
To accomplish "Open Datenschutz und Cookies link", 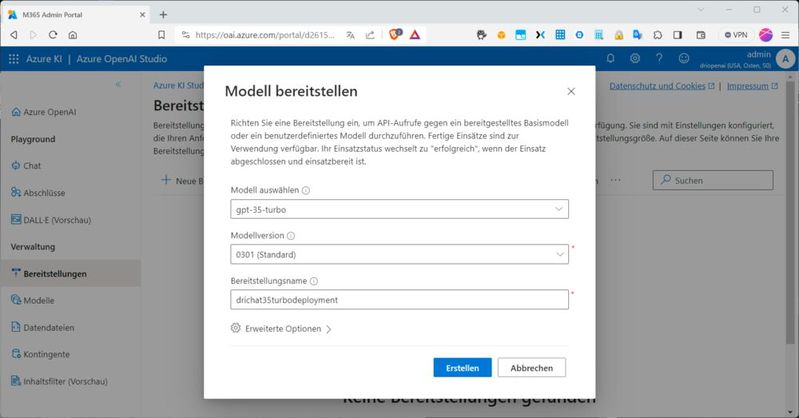I will pos(661,86).
